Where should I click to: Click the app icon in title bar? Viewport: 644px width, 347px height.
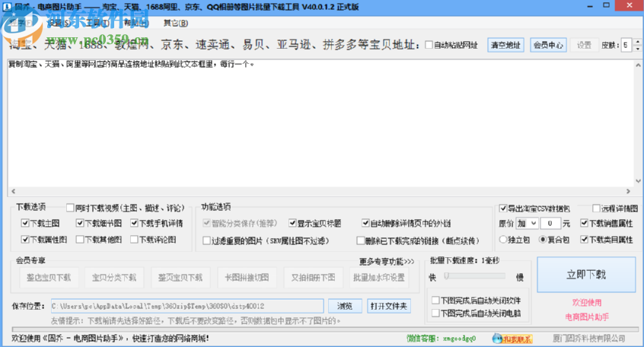tap(7, 7)
